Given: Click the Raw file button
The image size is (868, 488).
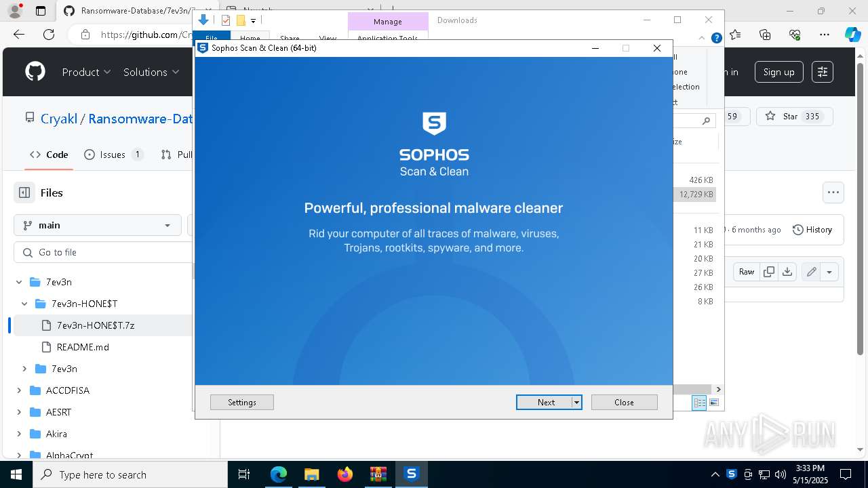Looking at the screenshot, I should [x=747, y=272].
